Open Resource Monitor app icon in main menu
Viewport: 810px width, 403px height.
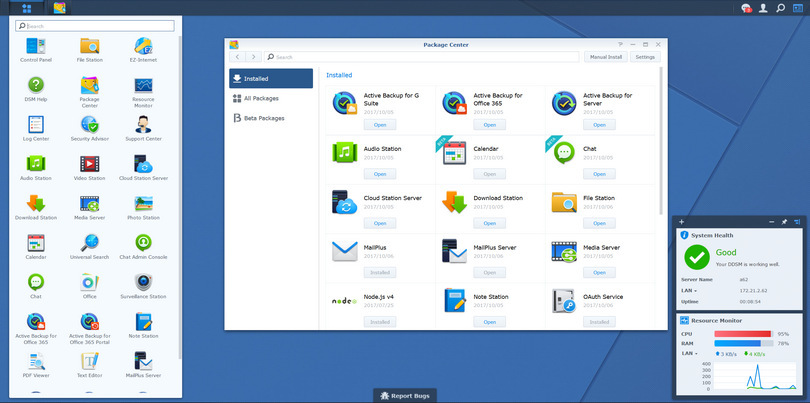coord(143,92)
